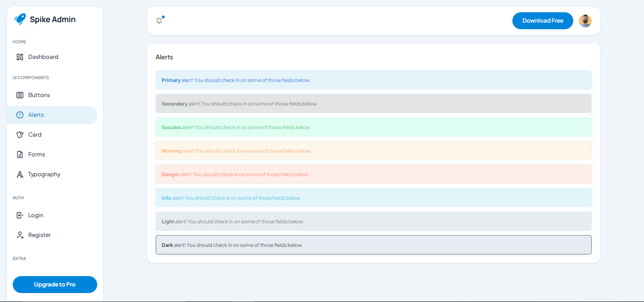This screenshot has width=644, height=302.
Task: Open the Register link in sidebar
Action: pos(40,235)
